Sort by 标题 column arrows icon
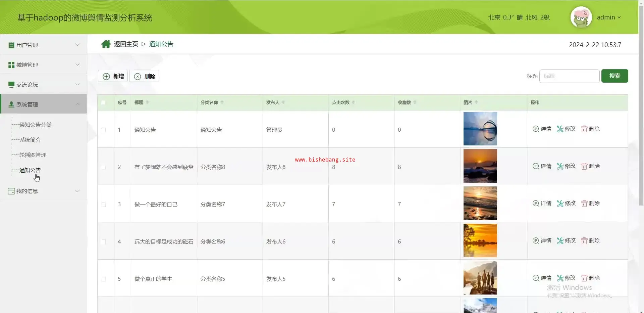 pyautogui.click(x=147, y=102)
